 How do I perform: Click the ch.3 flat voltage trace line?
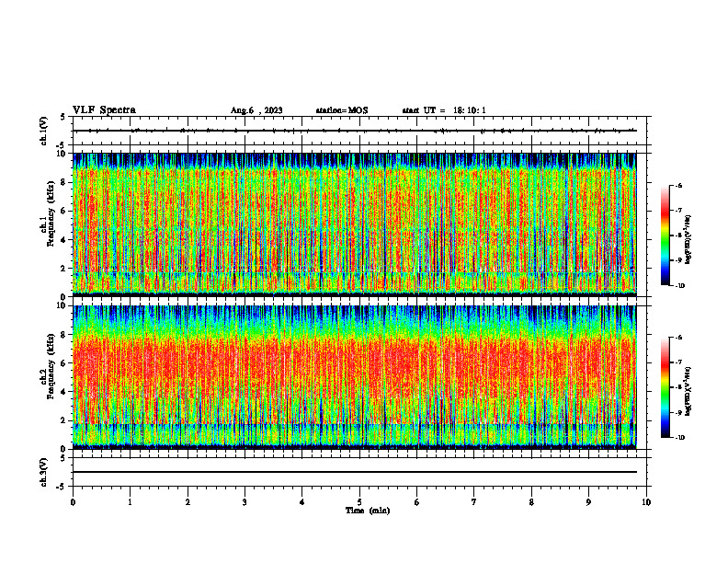pos(355,472)
